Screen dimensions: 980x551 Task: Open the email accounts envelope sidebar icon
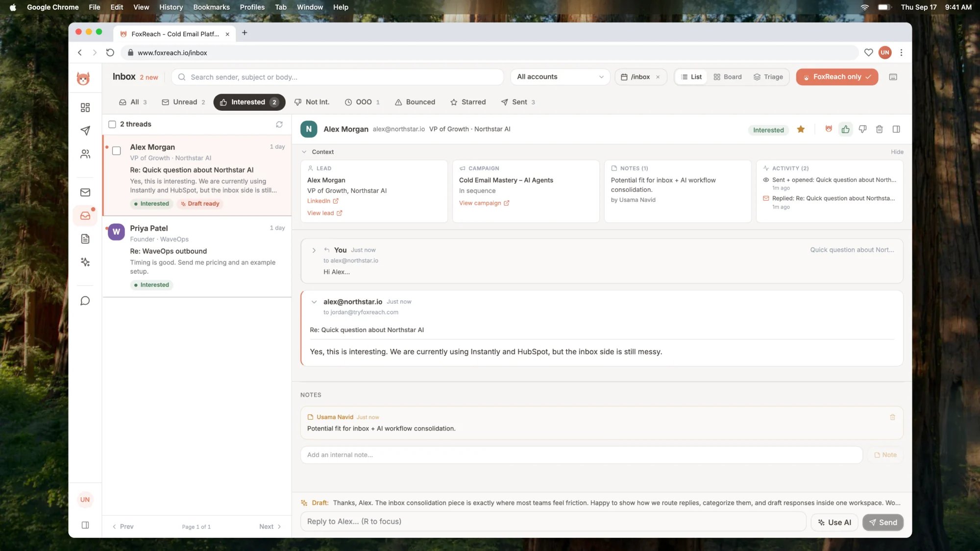tap(85, 192)
